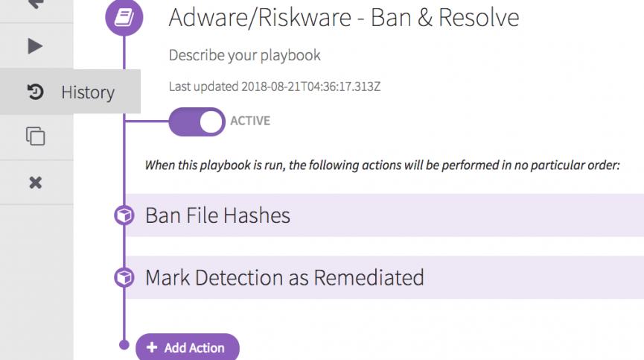Image resolution: width=644 pixels, height=360 pixels.
Task: Click the cube icon beside Ban File Hashes
Action: [x=124, y=215]
